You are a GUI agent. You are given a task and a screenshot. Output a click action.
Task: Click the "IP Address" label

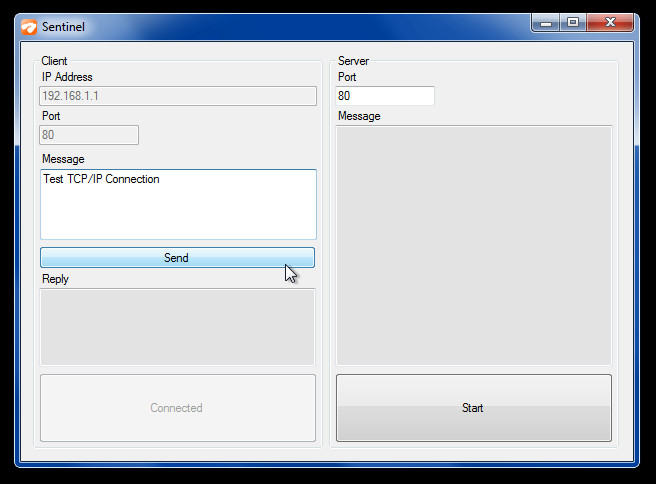point(67,77)
